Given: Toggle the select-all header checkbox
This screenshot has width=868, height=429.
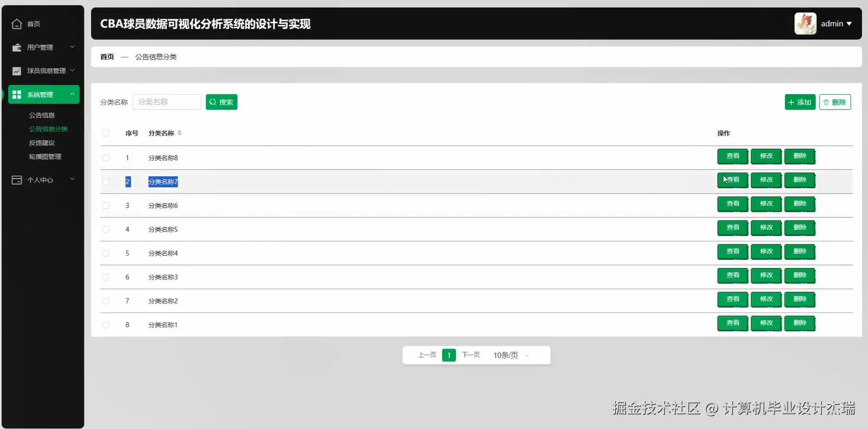Looking at the screenshot, I should 106,133.
